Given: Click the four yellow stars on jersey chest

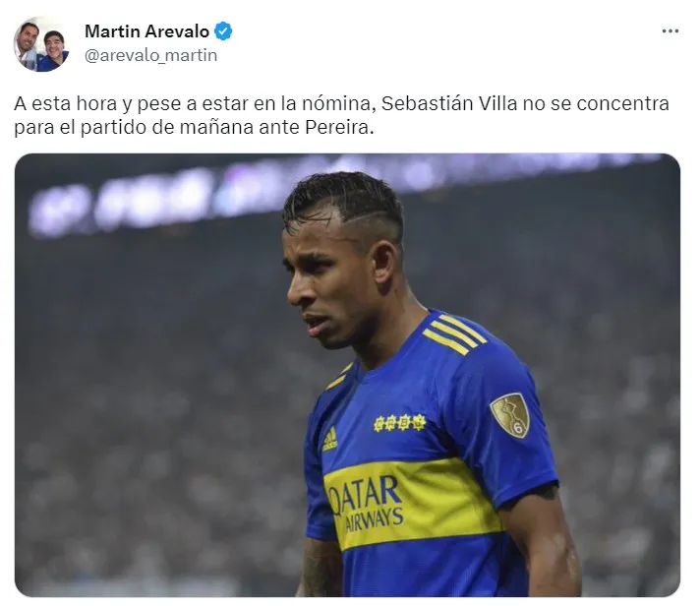Looking at the screenshot, I should tap(399, 422).
